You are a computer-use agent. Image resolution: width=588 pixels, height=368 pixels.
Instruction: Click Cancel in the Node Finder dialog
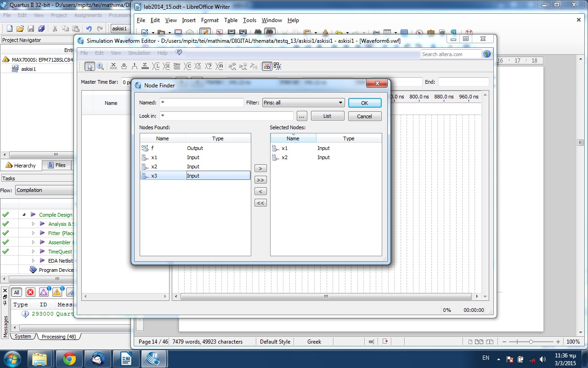coord(364,116)
